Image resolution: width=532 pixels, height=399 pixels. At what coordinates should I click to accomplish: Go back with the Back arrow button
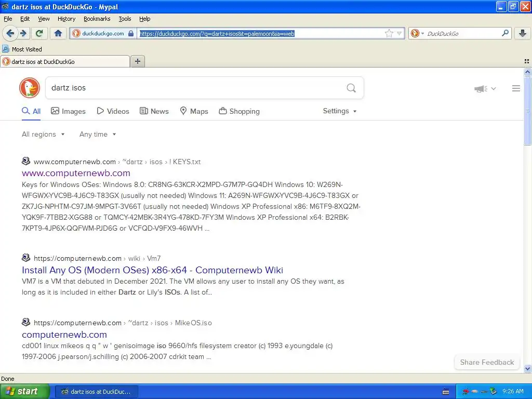10,33
